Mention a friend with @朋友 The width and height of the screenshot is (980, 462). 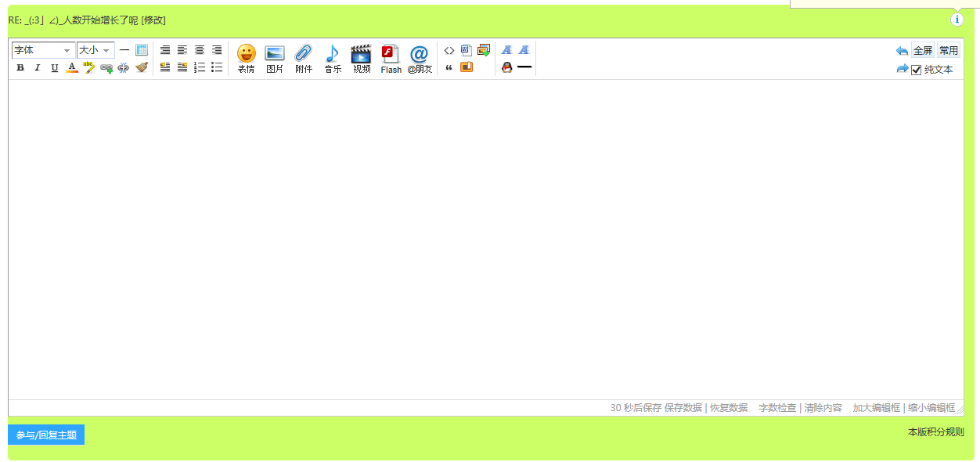420,59
